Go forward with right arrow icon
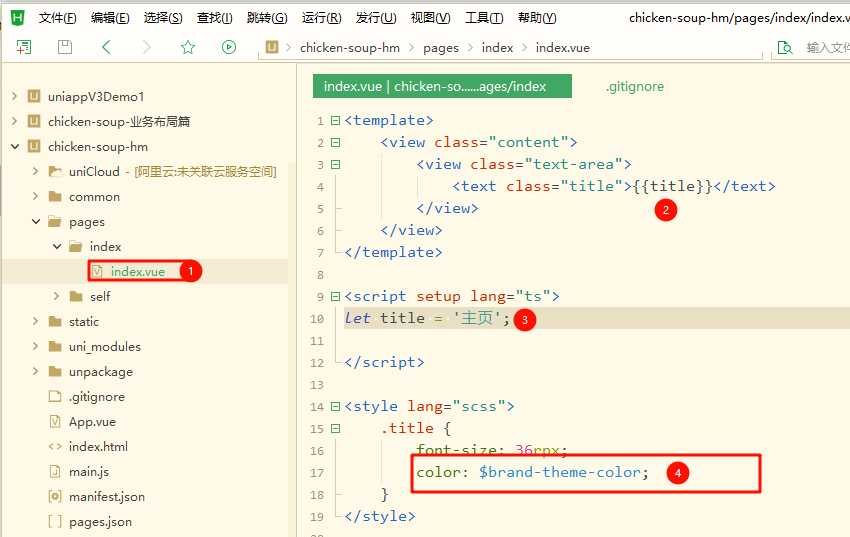Image resolution: width=850 pixels, height=537 pixels. click(x=146, y=47)
